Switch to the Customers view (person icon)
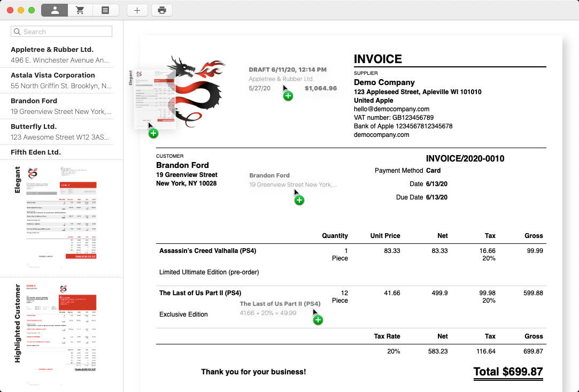Image resolution: width=579 pixels, height=392 pixels. 55,10
